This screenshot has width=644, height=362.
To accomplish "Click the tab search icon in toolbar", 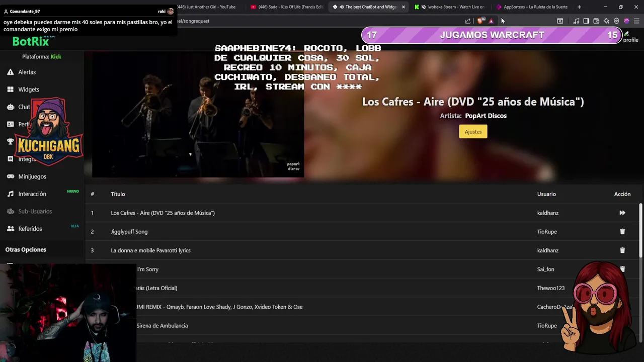I will 560,21.
